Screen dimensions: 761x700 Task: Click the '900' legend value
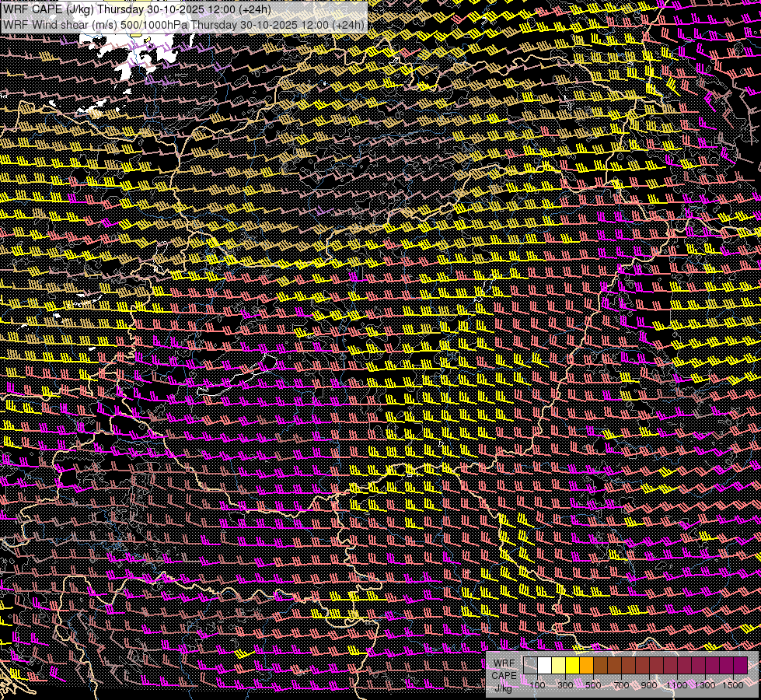tap(649, 685)
